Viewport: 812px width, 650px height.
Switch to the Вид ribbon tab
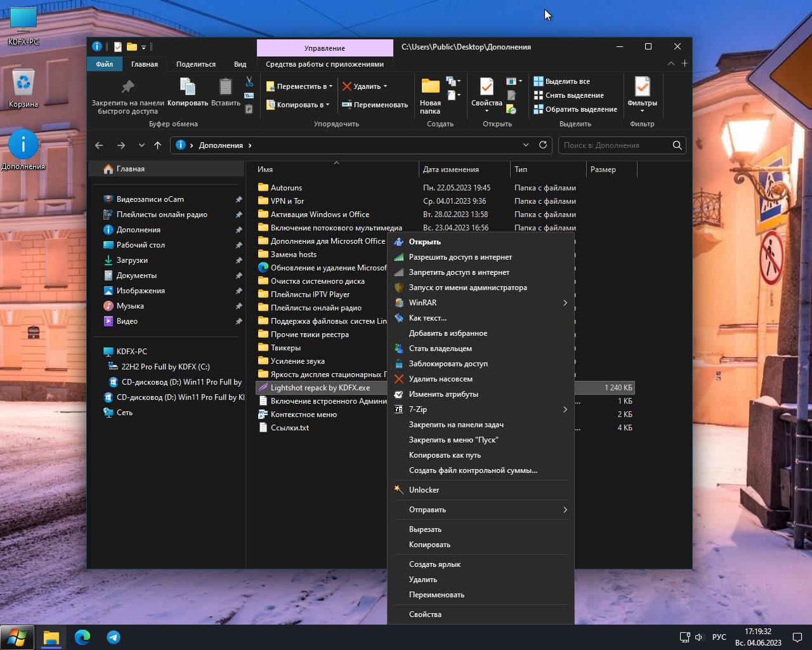click(x=240, y=64)
